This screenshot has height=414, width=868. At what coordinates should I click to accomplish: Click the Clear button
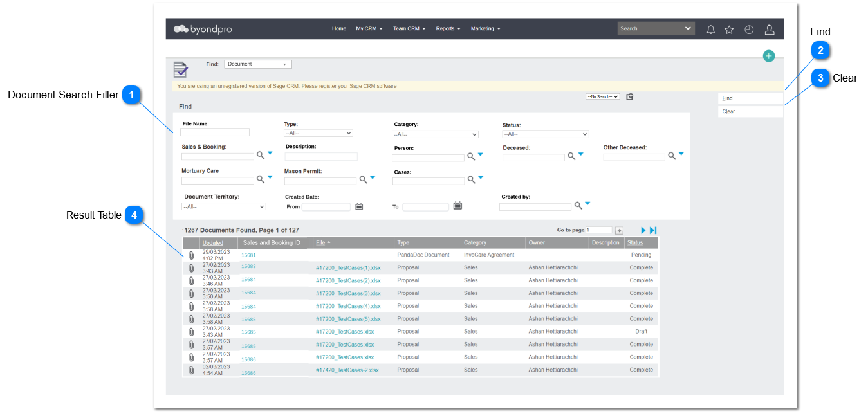click(x=750, y=112)
